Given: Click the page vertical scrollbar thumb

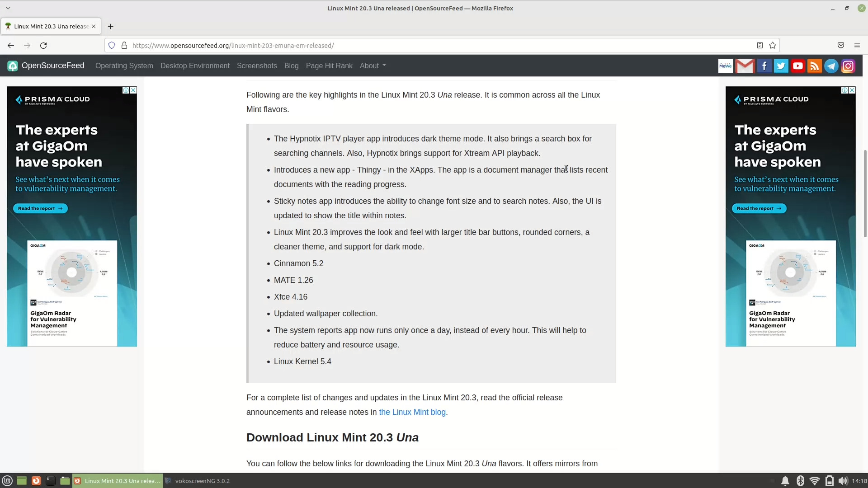Looking at the screenshot, I should [x=865, y=193].
